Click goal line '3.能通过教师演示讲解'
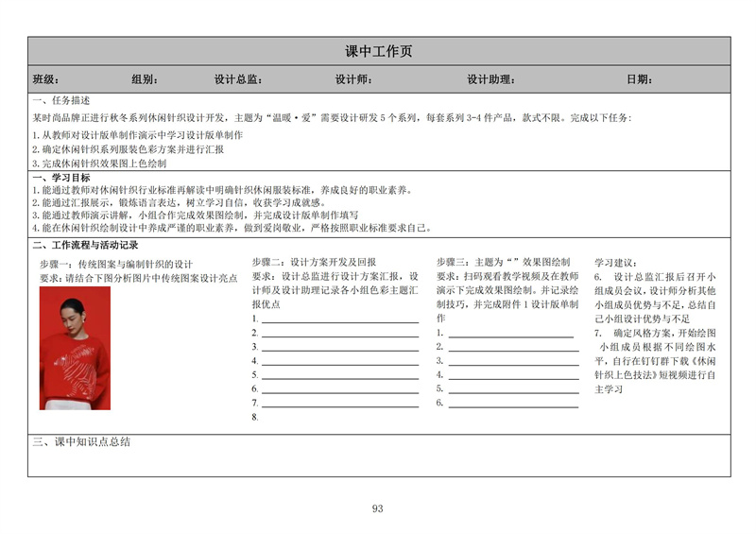 pos(196,215)
